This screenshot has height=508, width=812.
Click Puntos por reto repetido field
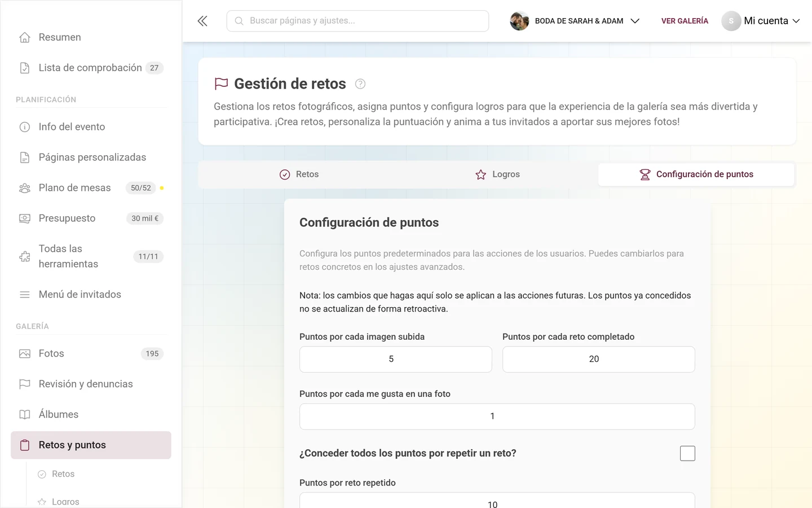point(497,501)
